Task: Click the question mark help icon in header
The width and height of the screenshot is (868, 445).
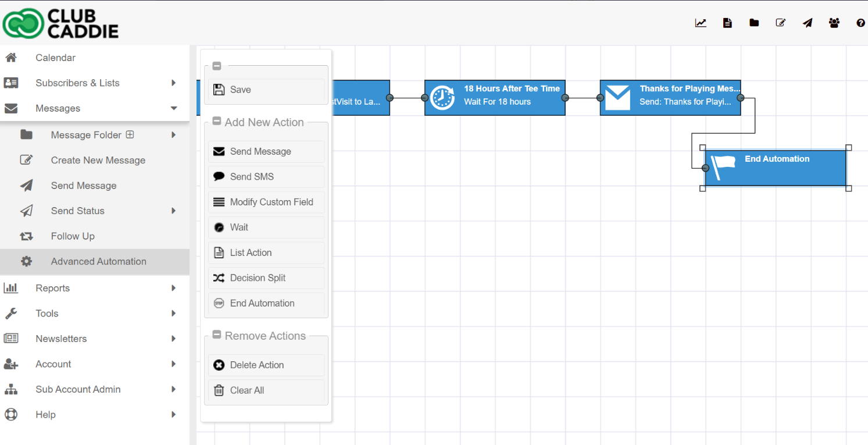Action: click(861, 23)
